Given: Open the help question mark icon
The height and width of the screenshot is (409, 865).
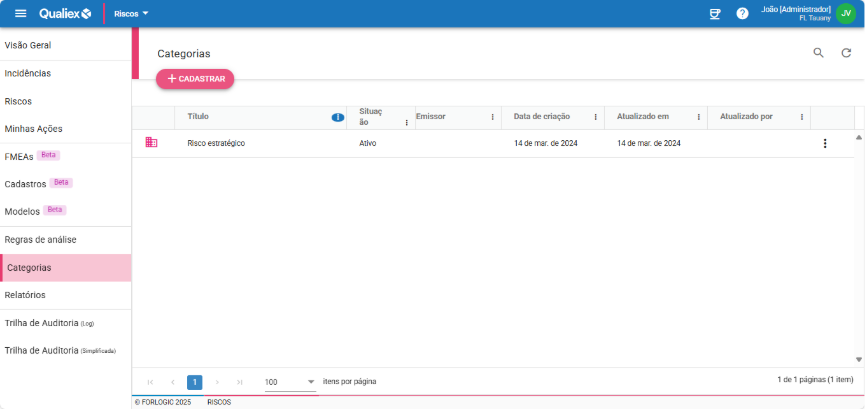Looking at the screenshot, I should [742, 13].
